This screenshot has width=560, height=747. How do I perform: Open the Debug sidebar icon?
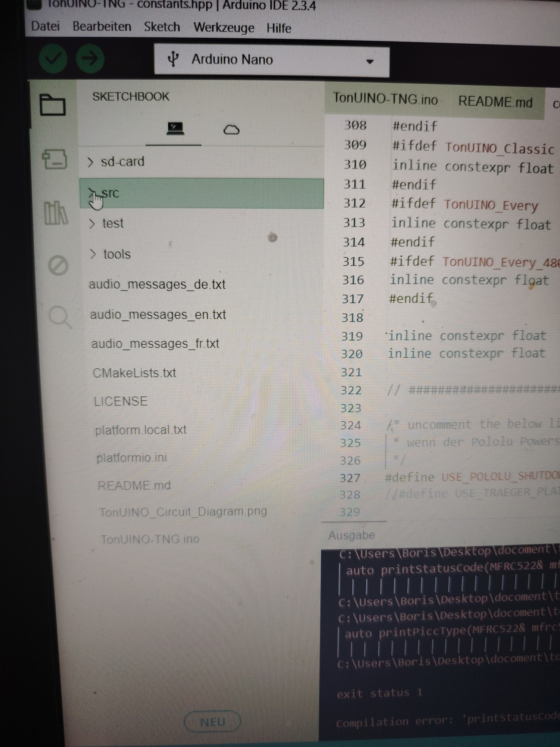pyautogui.click(x=58, y=266)
